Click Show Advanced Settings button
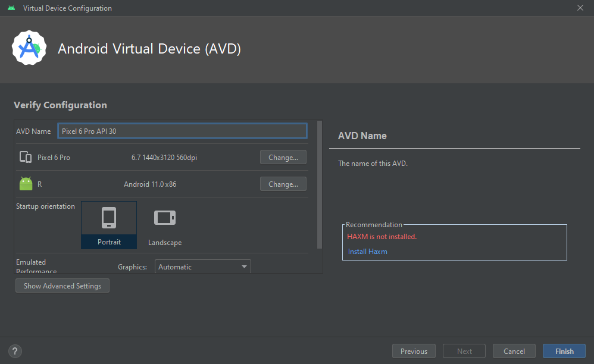 [x=62, y=285]
